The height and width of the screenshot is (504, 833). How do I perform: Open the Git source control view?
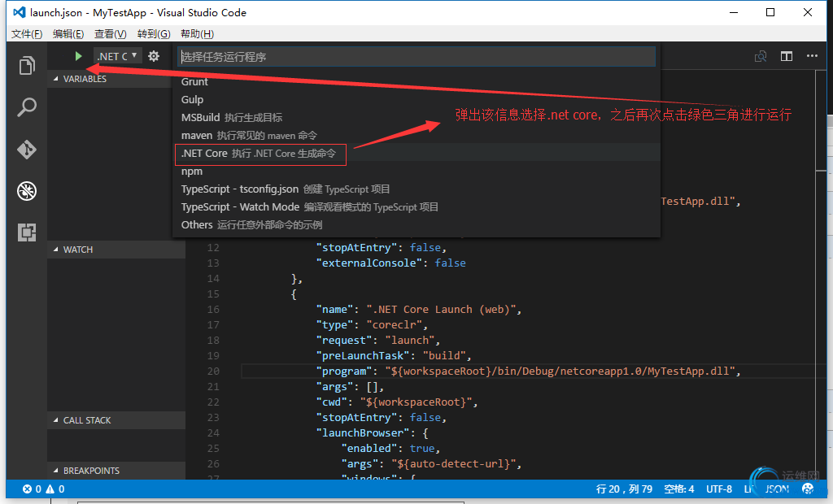point(27,150)
